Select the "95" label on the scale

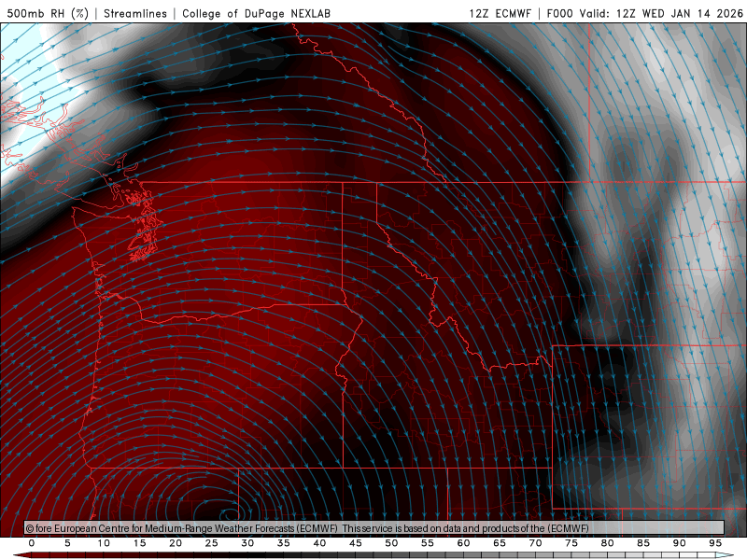click(715, 543)
